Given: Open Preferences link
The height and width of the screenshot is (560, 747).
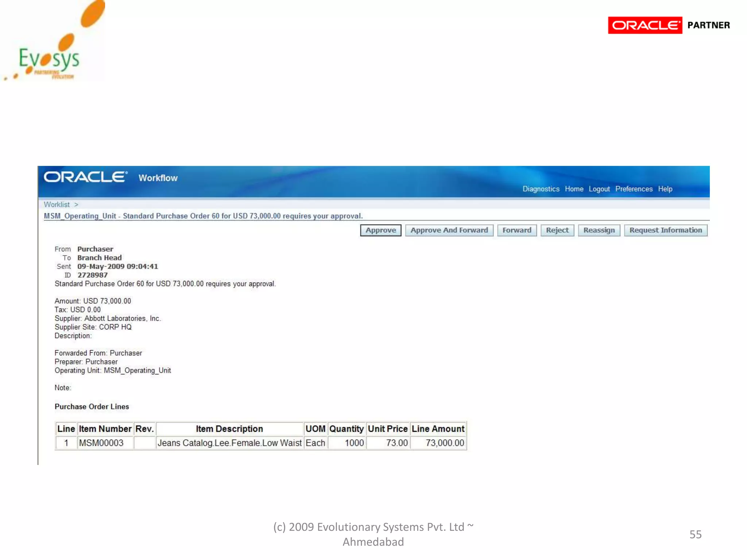Looking at the screenshot, I should tap(634, 189).
